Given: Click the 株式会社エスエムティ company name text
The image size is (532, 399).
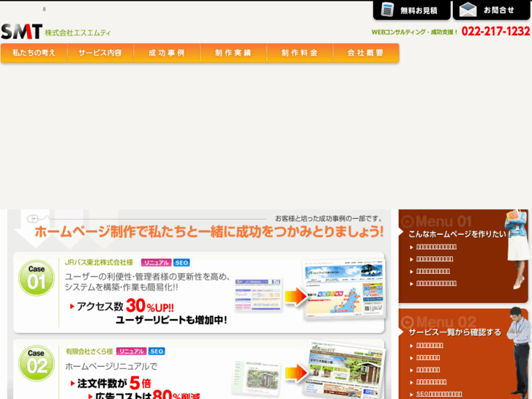Looking at the screenshot, I should pos(78,33).
